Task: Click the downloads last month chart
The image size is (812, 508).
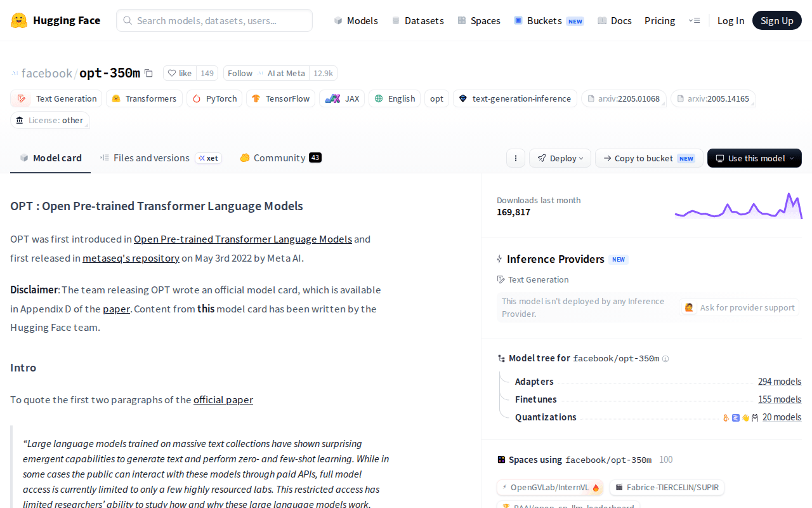Action: 738,206
